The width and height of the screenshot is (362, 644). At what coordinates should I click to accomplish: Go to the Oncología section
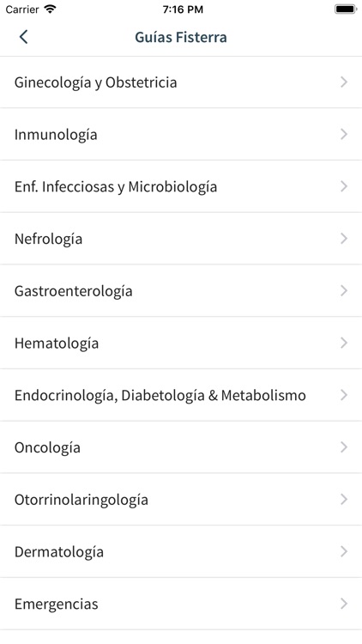181,447
